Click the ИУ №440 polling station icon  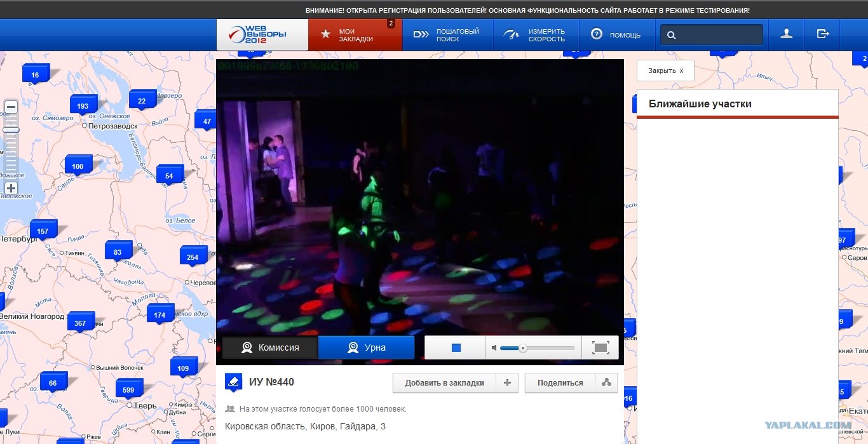coord(233,382)
